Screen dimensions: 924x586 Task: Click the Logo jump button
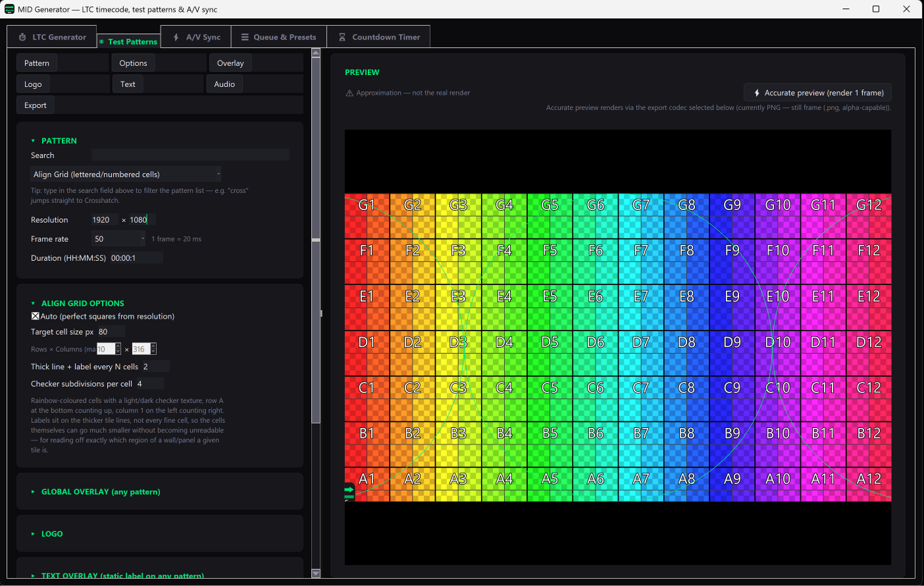[x=33, y=84]
